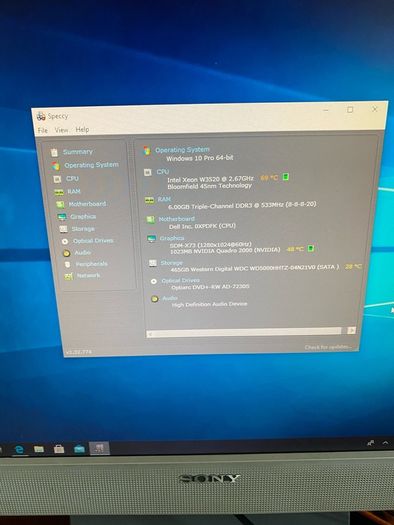Select Peripherals in the sidebar

(x=86, y=265)
